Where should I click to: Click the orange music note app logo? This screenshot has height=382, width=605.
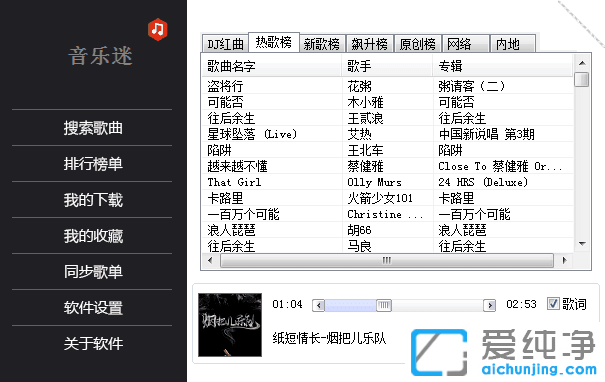pyautogui.click(x=157, y=29)
